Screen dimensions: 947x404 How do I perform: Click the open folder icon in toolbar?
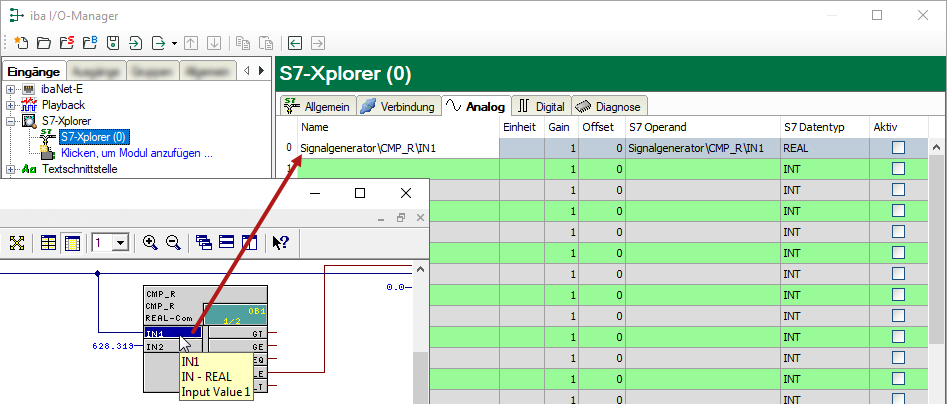pyautogui.click(x=43, y=43)
